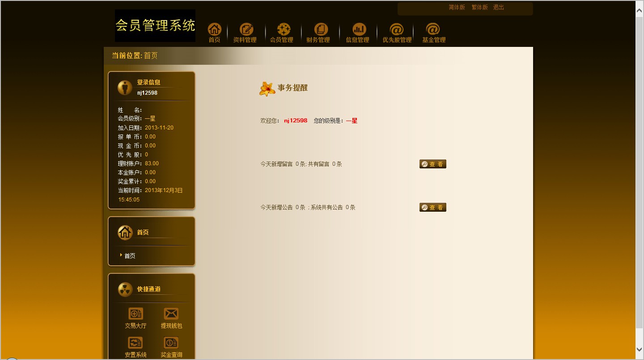Click 查看 to view system announcements
Viewport: 644px width, 360px height.
(x=432, y=207)
